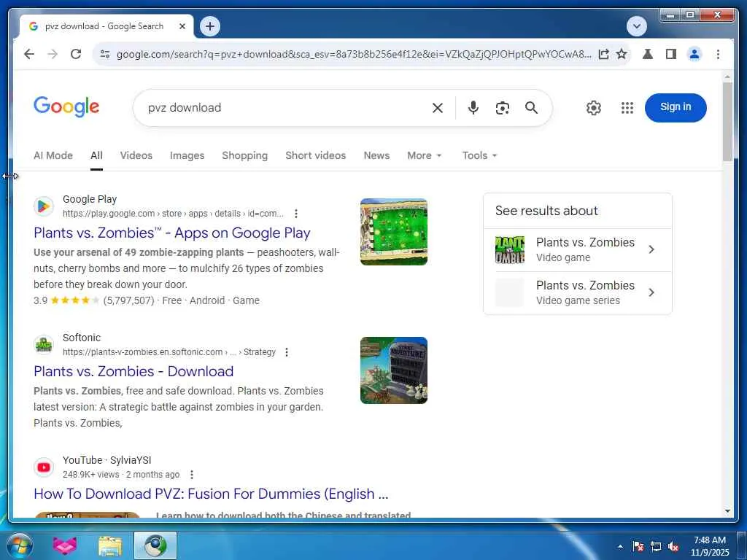Image resolution: width=747 pixels, height=560 pixels.
Task: Close the pvz download tab
Action: point(182,26)
